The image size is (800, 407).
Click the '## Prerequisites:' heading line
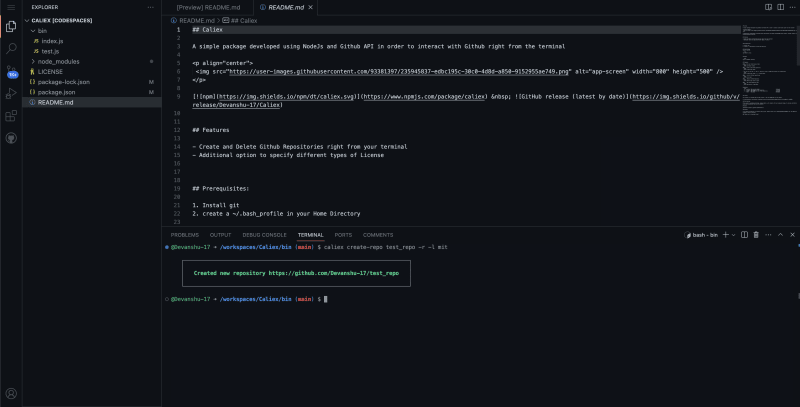click(220, 189)
